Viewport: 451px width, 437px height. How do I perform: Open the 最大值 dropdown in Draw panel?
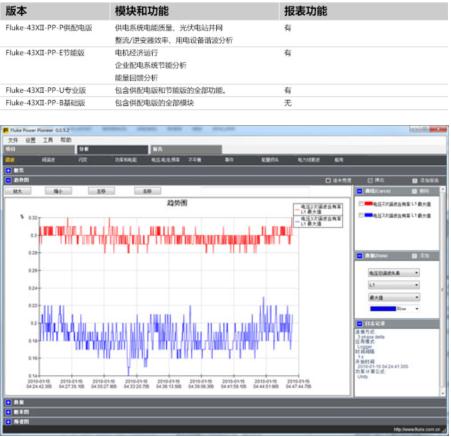coord(394,297)
